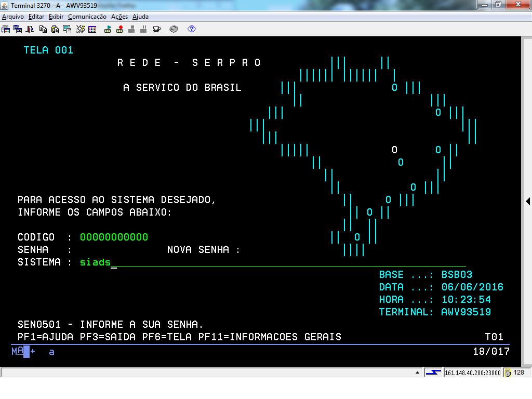Click the blue question mark help icon

coord(192,29)
